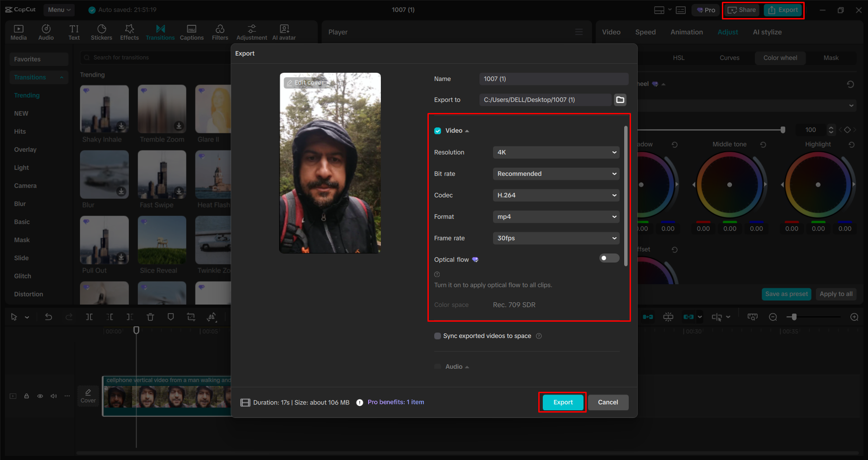
Task: Browse export folder location
Action: tap(620, 99)
